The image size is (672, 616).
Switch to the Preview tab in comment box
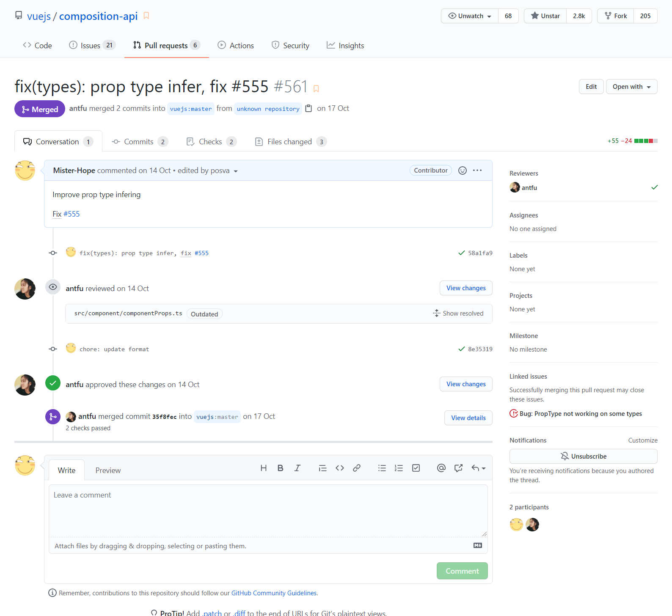click(x=108, y=470)
